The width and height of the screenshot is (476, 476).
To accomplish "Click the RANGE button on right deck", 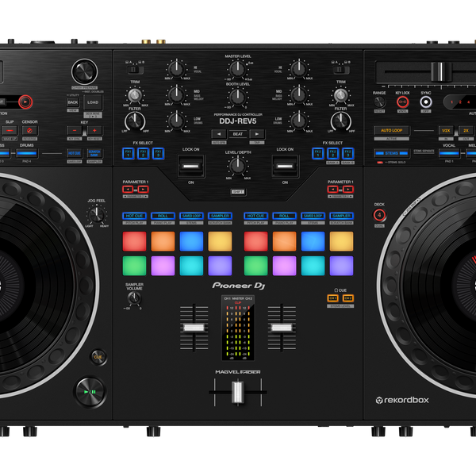I will (379, 102).
